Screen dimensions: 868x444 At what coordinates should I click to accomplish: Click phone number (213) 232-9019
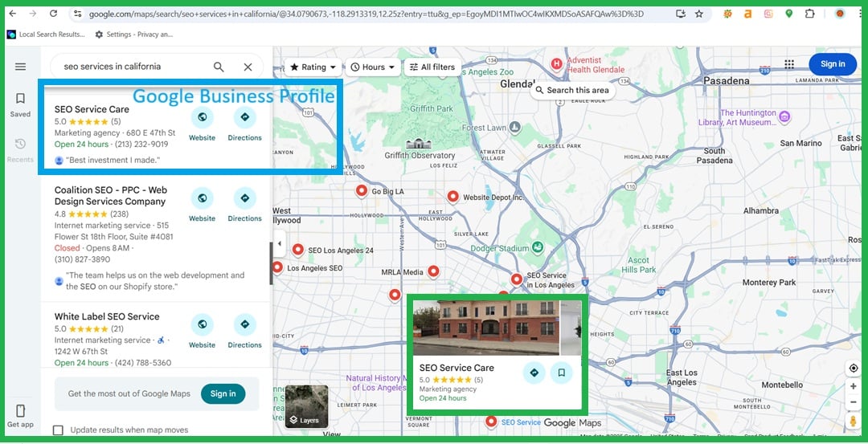[141, 145]
